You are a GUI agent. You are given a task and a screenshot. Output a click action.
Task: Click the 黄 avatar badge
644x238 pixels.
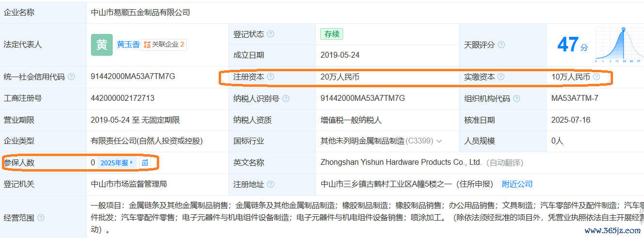point(102,45)
